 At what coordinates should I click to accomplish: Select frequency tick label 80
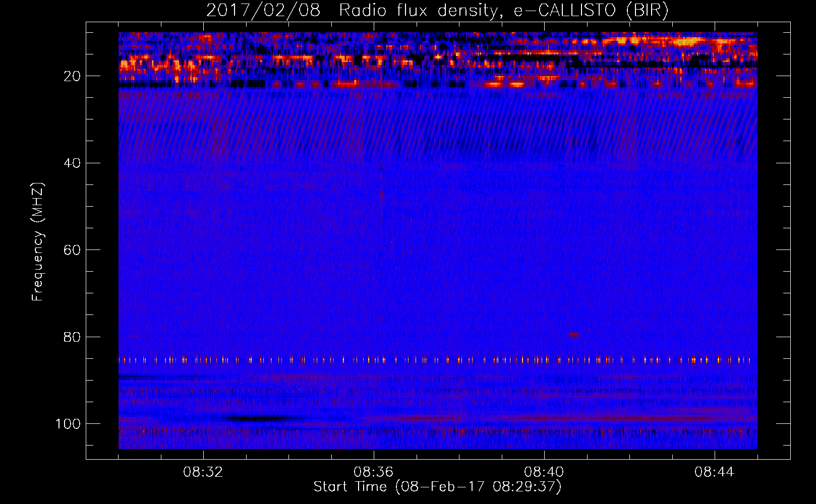(x=73, y=337)
